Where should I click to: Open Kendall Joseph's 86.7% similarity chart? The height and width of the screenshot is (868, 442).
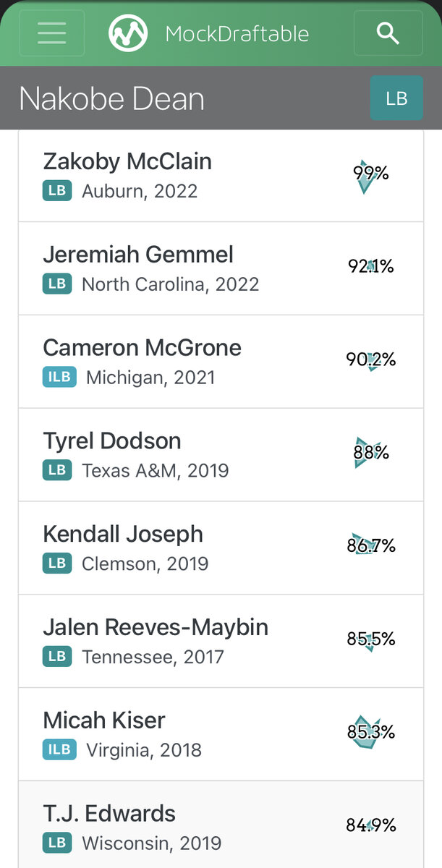370,546
